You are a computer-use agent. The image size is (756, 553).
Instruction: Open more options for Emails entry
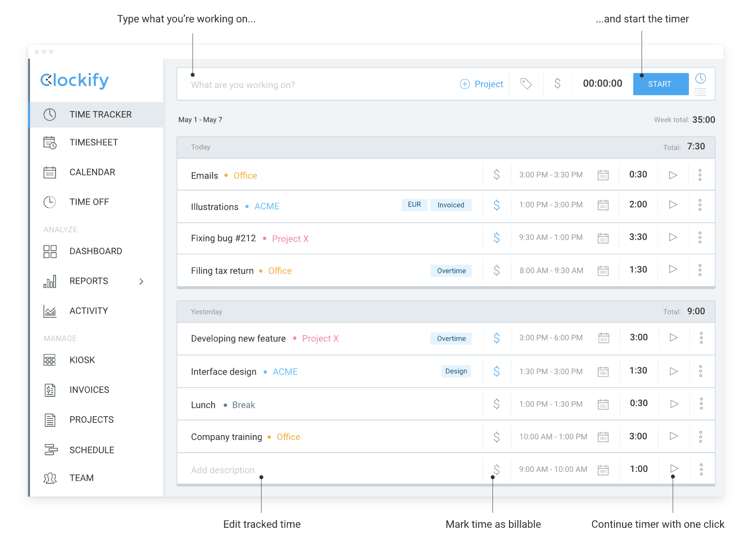(x=700, y=175)
